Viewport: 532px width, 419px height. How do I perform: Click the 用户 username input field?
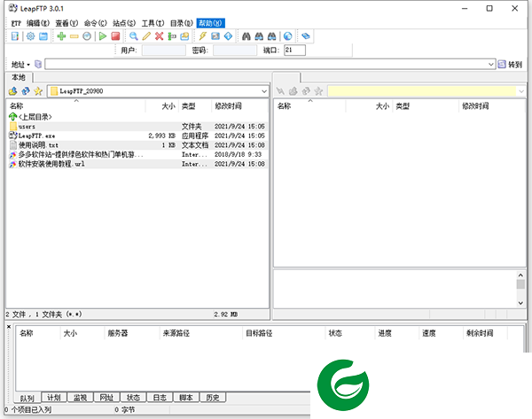[163, 50]
